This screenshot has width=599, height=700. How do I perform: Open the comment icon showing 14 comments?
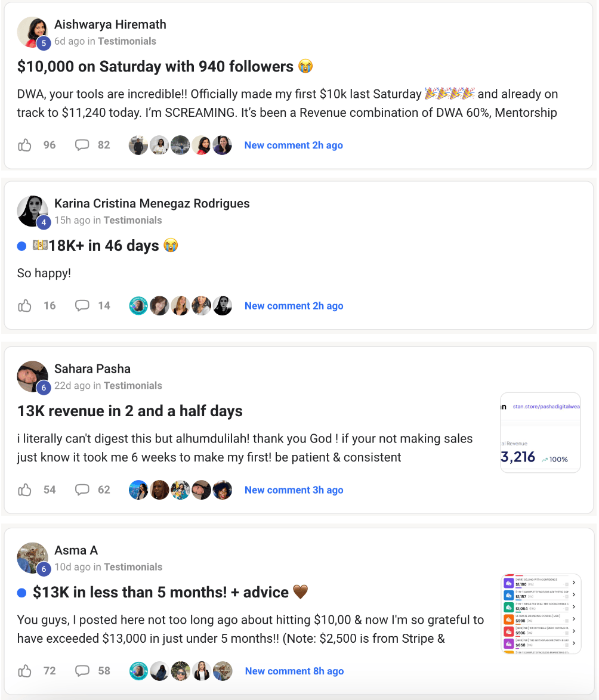[82, 306]
